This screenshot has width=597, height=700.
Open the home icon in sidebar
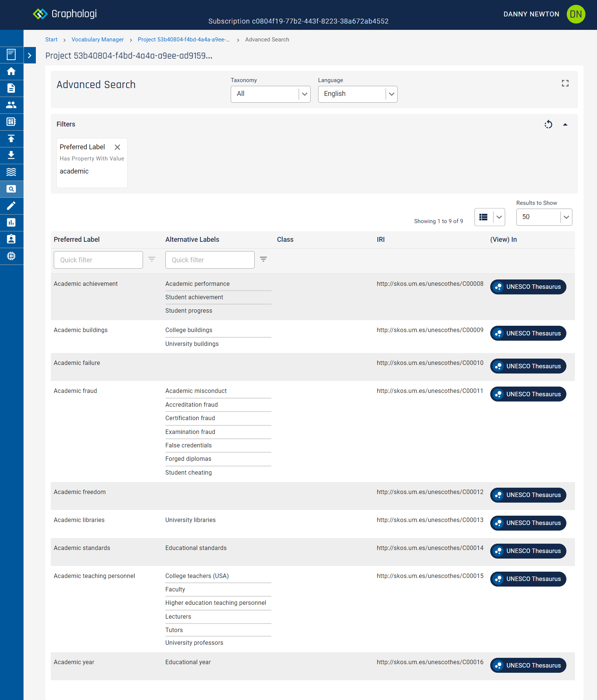coord(12,71)
